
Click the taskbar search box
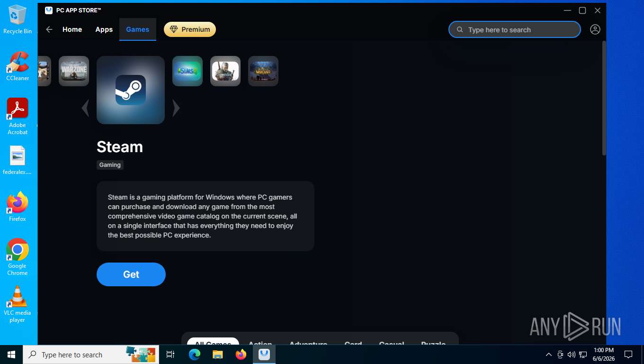[x=91, y=355]
